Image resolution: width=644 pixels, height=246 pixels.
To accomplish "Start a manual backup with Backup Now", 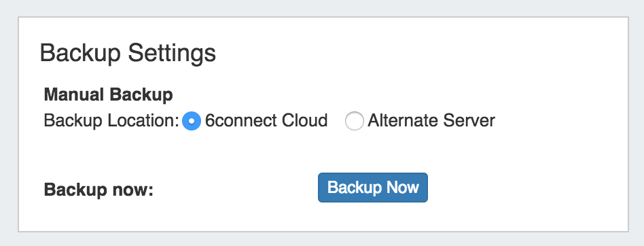I will click(373, 188).
